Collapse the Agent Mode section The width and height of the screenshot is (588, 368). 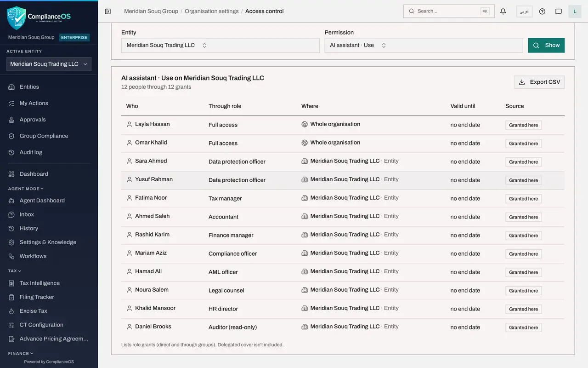click(x=26, y=189)
